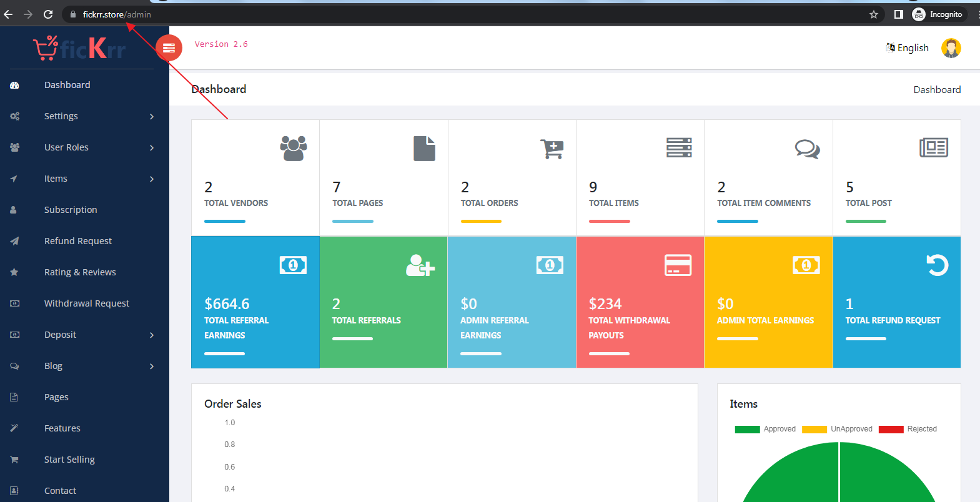Expand the User Roles submenu chevron
The width and height of the screenshot is (980, 502).
(152, 148)
